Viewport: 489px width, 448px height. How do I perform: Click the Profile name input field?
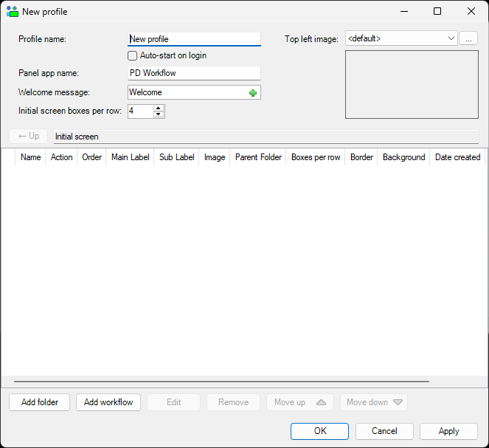194,39
